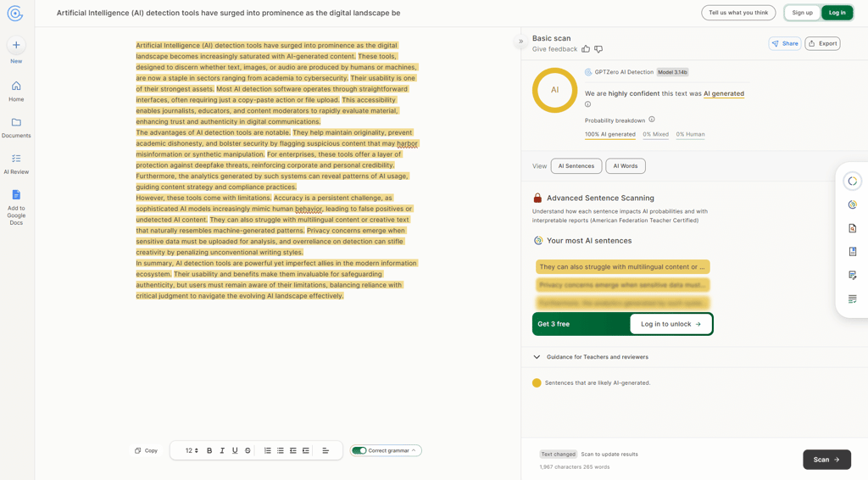Click the GPTZero logo in the top-left corner
868x480 pixels.
(15, 14)
